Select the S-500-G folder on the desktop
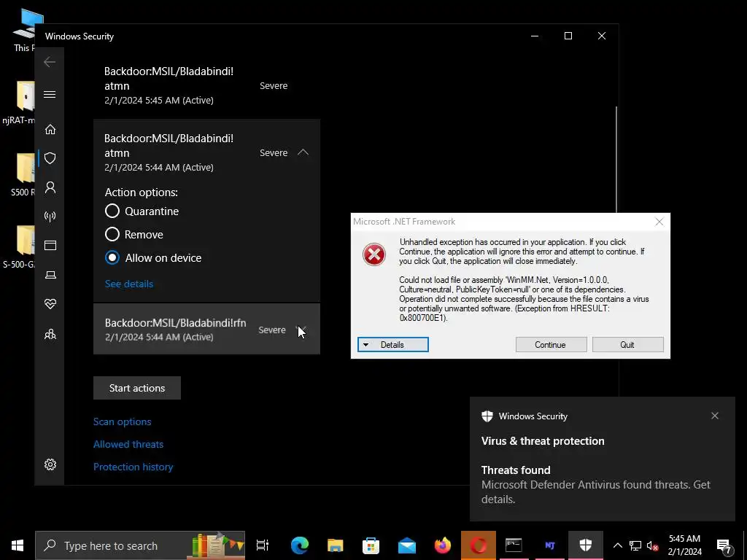The width and height of the screenshot is (747, 560). point(18,246)
